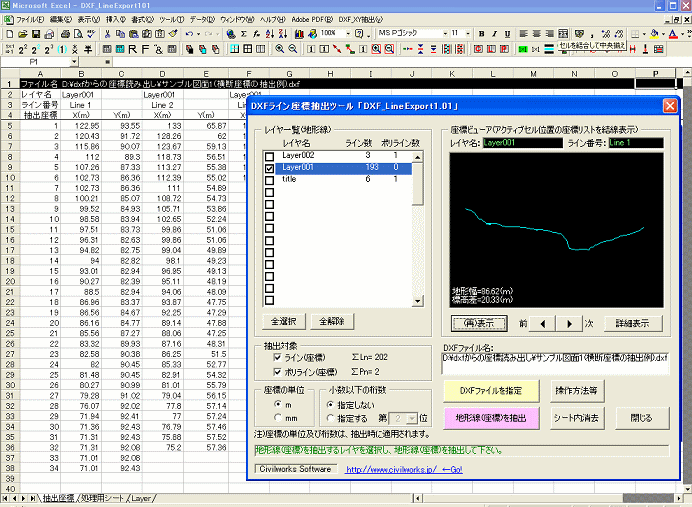Toggle ポリライン(座標) extraction checkbox
The width and height of the screenshot is (692, 507).
click(277, 372)
